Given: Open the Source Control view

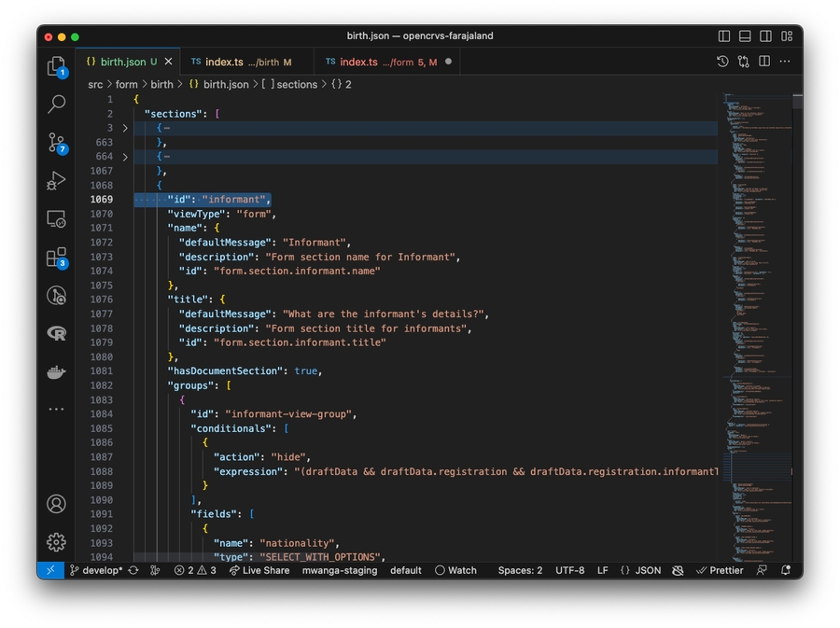Looking at the screenshot, I should 56,142.
